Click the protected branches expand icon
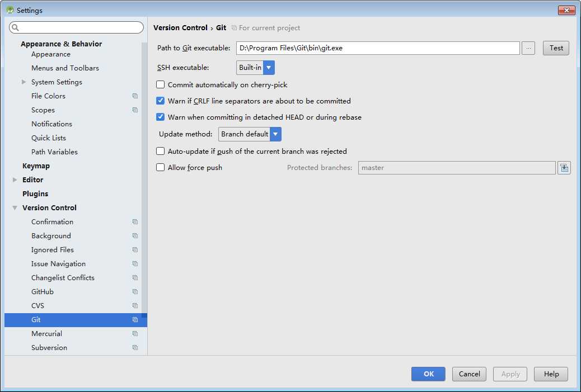 [564, 168]
